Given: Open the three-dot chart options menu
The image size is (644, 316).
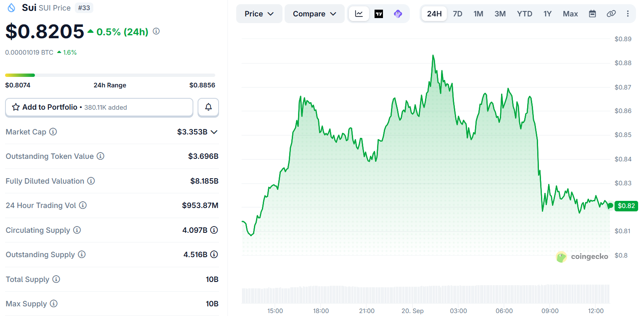Looking at the screenshot, I should click(x=628, y=14).
